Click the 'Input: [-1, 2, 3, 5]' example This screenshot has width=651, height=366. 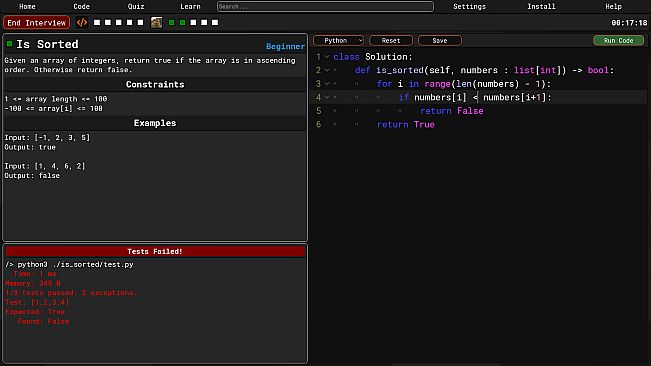47,137
